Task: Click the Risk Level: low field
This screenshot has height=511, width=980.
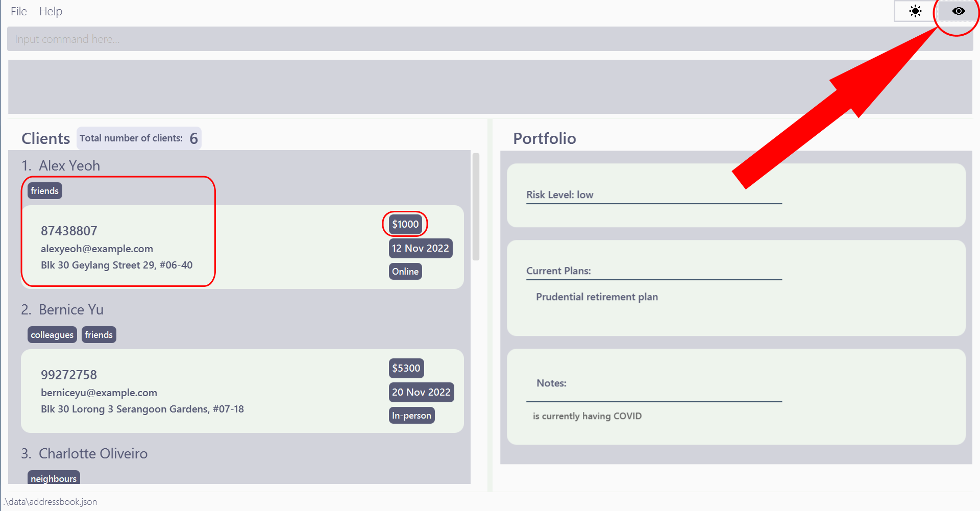Action: [560, 194]
